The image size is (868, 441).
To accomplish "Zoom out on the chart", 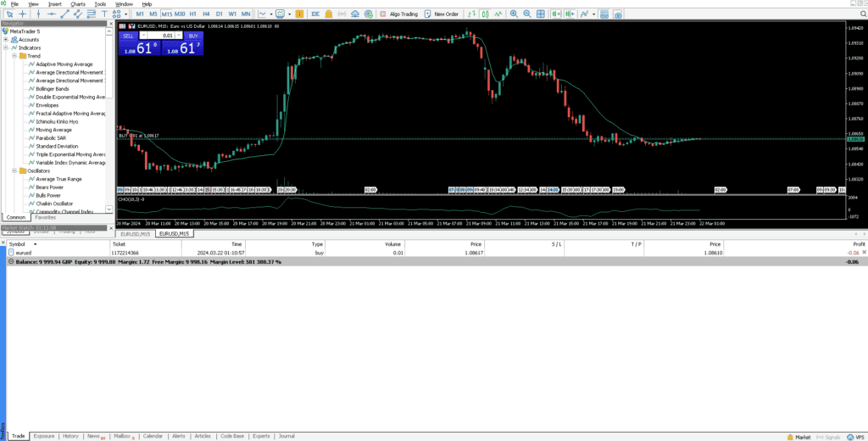I will [527, 14].
